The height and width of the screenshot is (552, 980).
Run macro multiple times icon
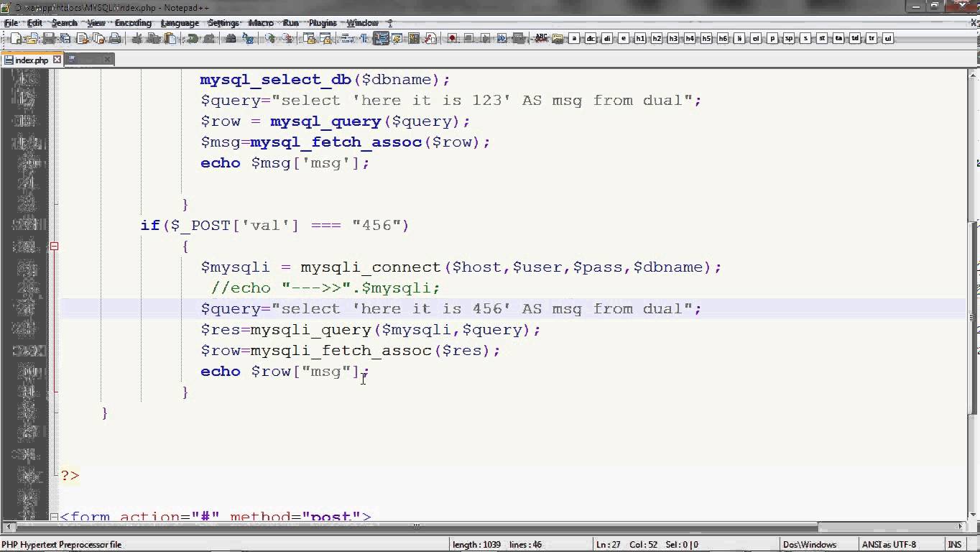coord(501,38)
